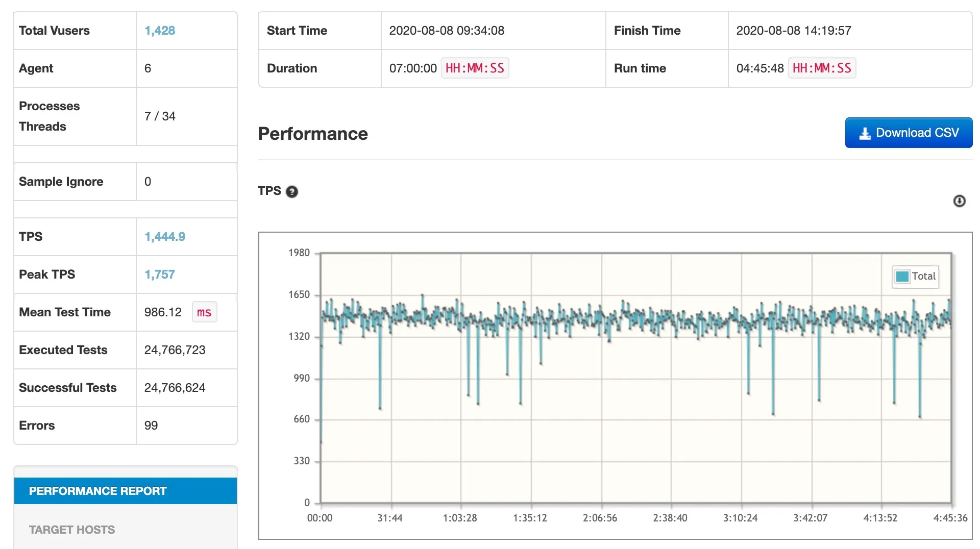The height and width of the screenshot is (549, 980).
Task: Click the Download CSV button
Action: pos(909,133)
